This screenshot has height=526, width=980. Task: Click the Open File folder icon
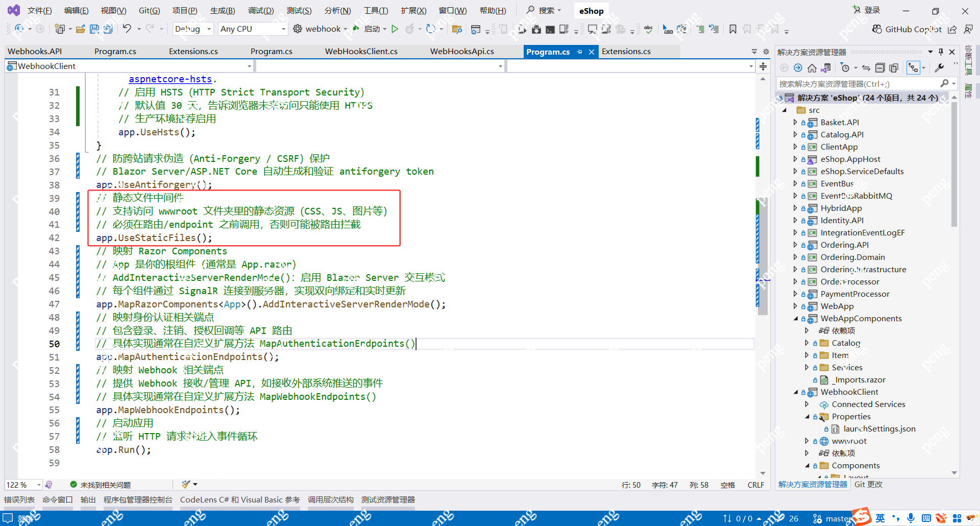coord(81,29)
